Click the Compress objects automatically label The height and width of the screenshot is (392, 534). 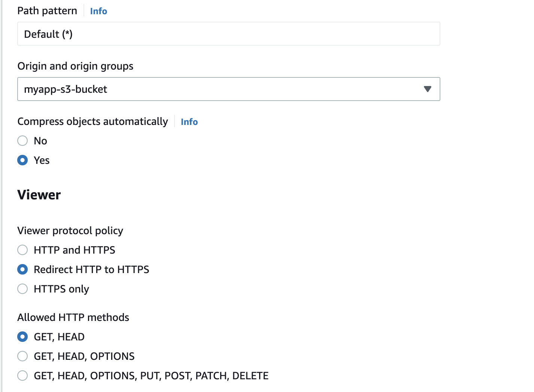pyautogui.click(x=93, y=122)
